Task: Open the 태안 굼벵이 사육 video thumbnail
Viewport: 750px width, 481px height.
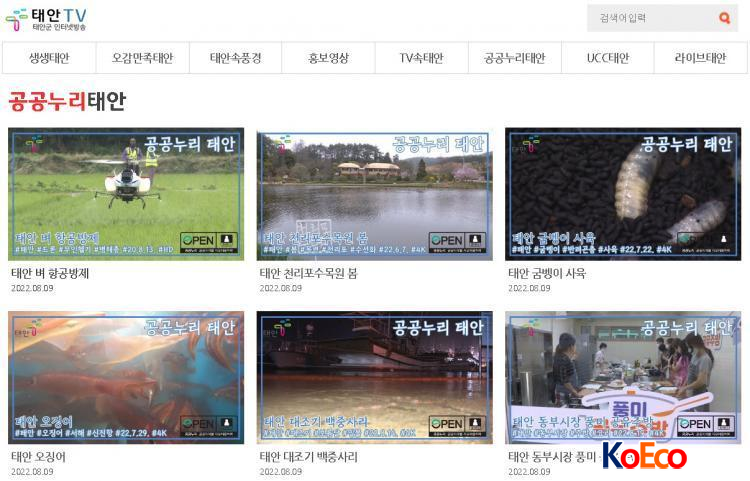Action: point(622,194)
